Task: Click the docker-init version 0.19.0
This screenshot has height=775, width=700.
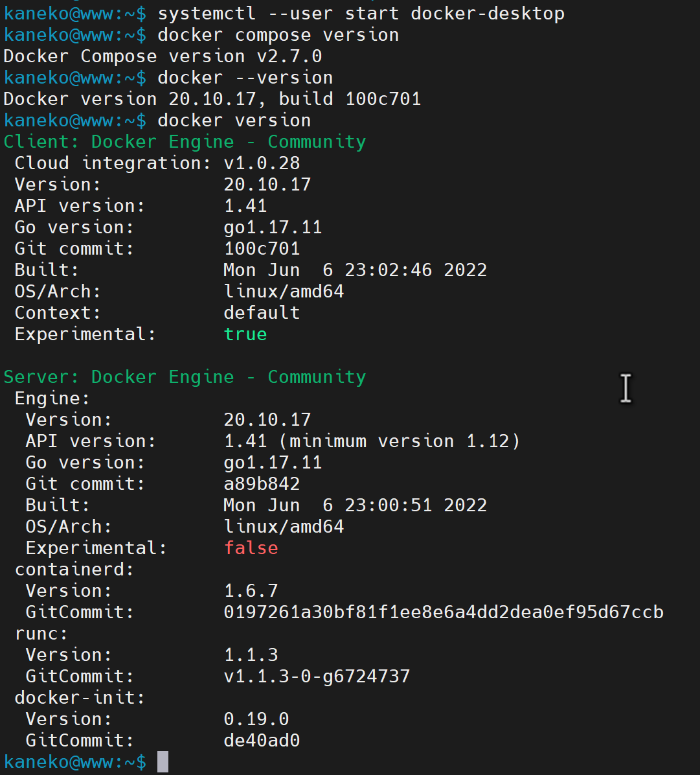Action: (x=256, y=719)
